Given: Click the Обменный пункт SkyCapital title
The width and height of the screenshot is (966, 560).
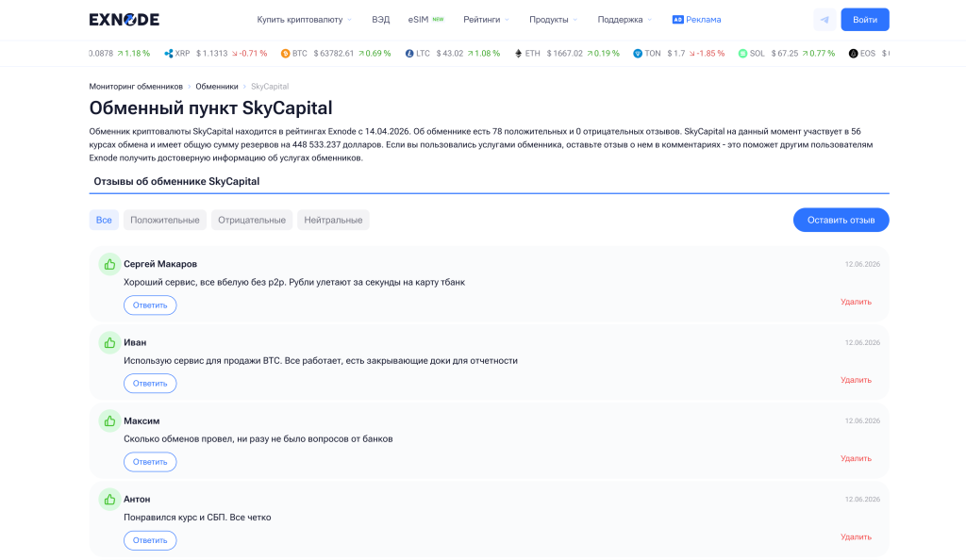Looking at the screenshot, I should tap(210, 108).
